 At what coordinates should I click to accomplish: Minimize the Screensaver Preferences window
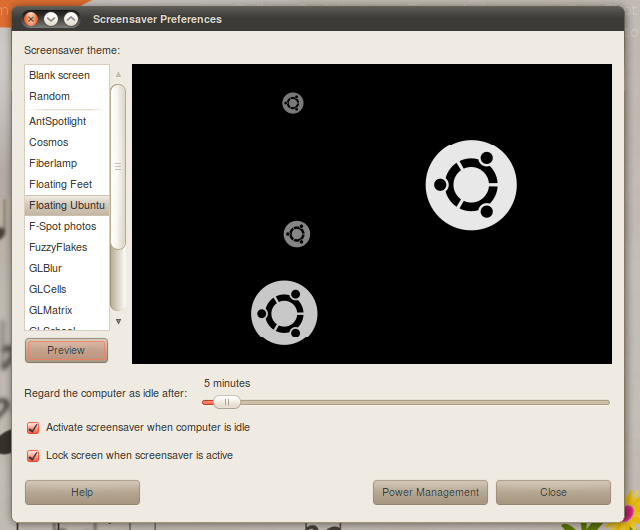point(51,19)
